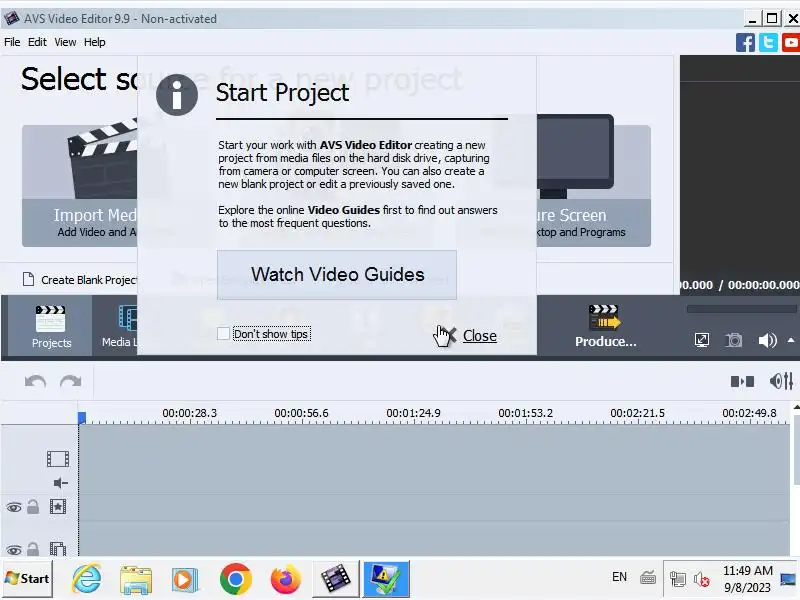This screenshot has width=800, height=600.
Task: Click the audio track speaker icon in timeline
Action: [x=61, y=483]
